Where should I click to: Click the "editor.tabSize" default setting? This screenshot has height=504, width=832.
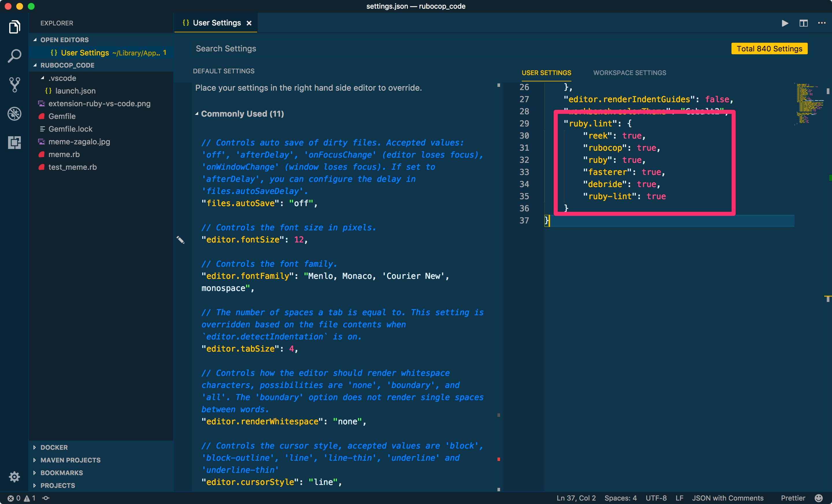[250, 348]
